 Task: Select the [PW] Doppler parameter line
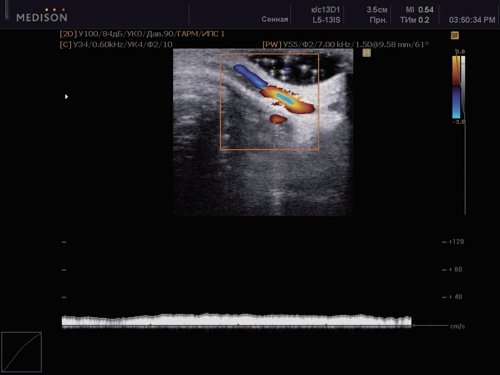tap(346, 44)
